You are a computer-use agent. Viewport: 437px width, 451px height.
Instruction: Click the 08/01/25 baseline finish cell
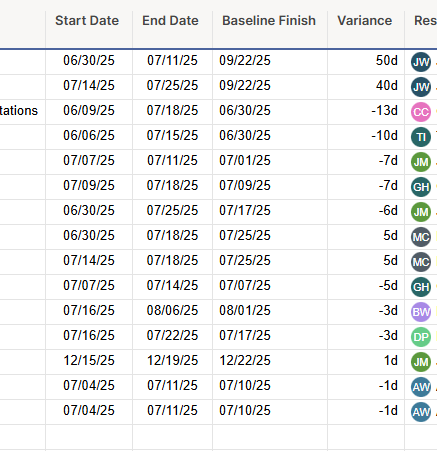[x=270, y=312]
